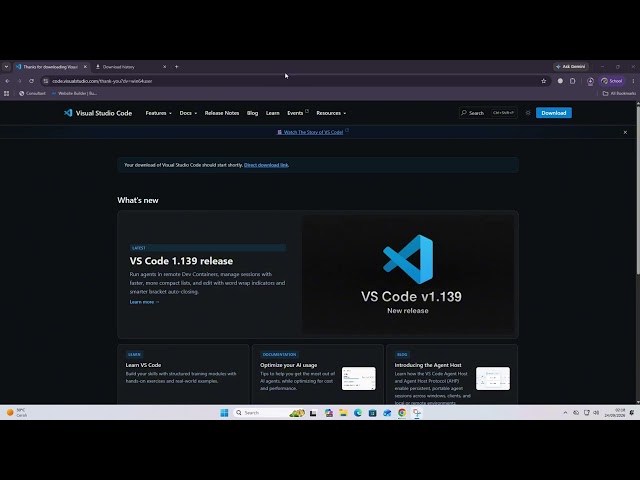This screenshot has width=640, height=480.
Task: Open the volume icon in system tray
Action: click(596, 413)
